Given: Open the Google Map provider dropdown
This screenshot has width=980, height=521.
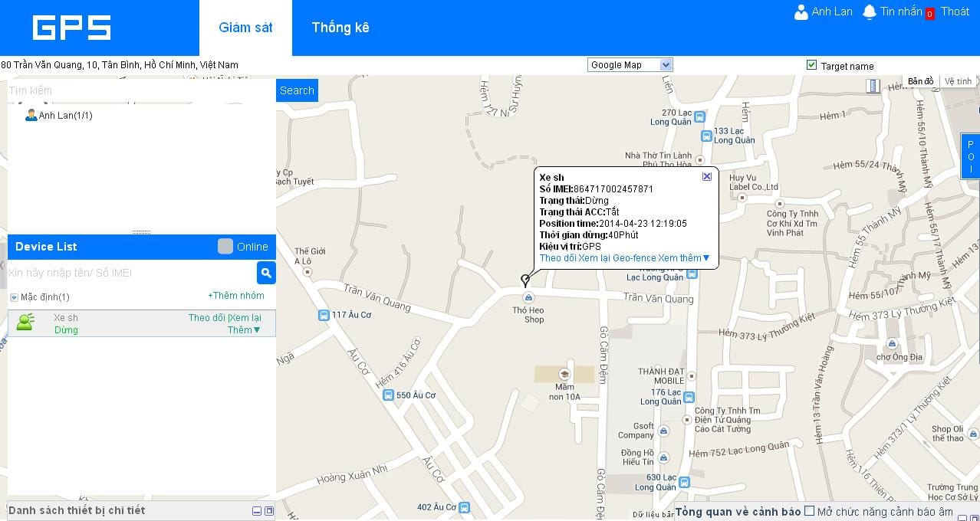Looking at the screenshot, I should (630, 65).
